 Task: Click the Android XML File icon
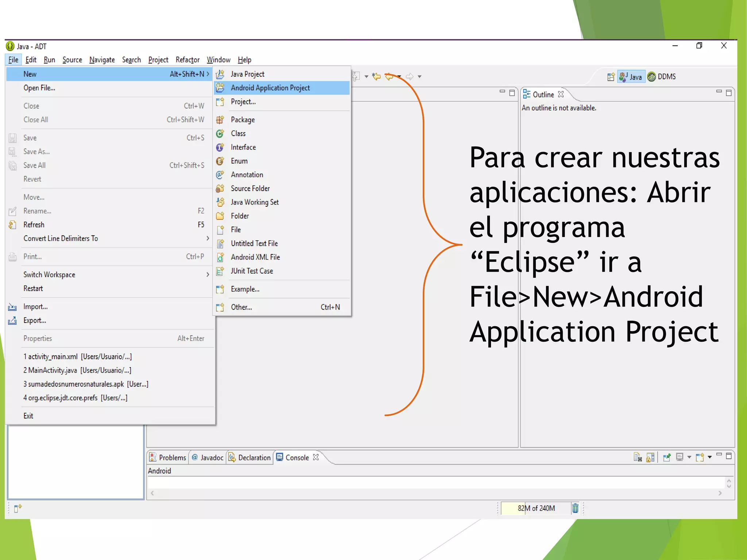[220, 257]
